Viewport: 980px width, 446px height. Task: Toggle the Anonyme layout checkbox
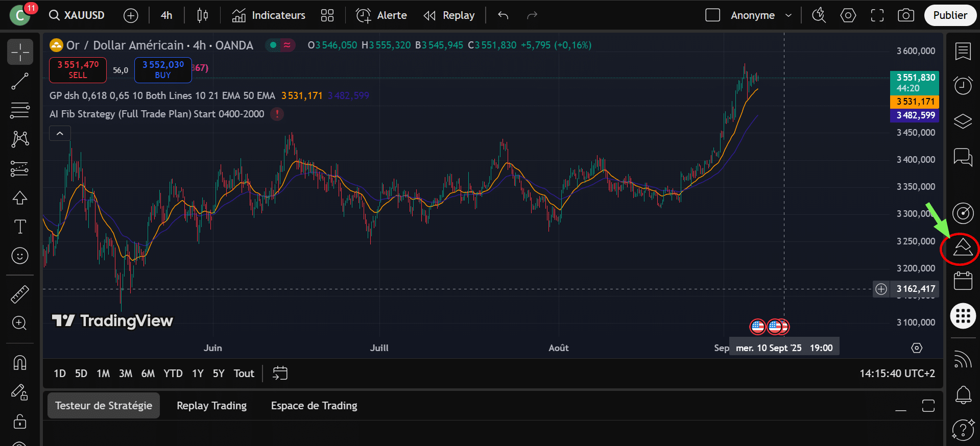712,15
